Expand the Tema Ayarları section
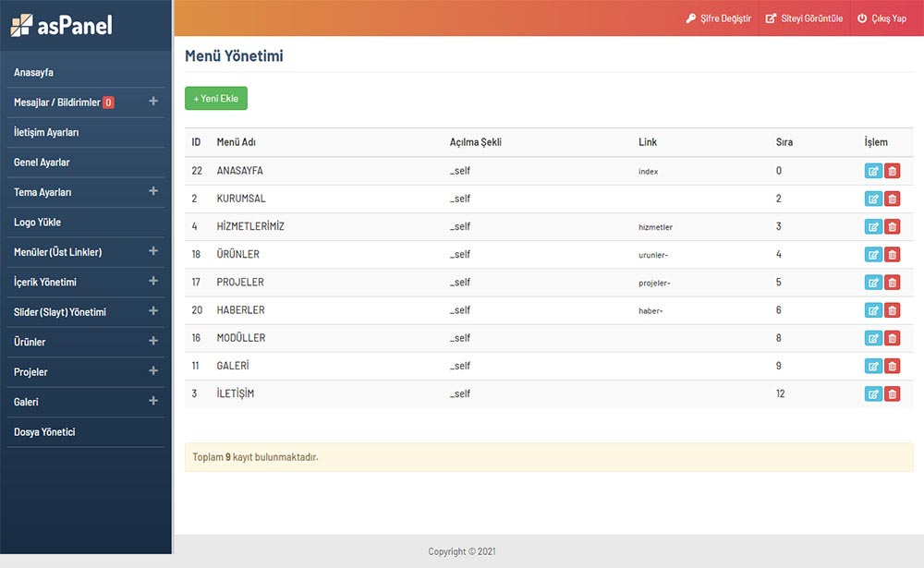The image size is (924, 568). [x=153, y=191]
